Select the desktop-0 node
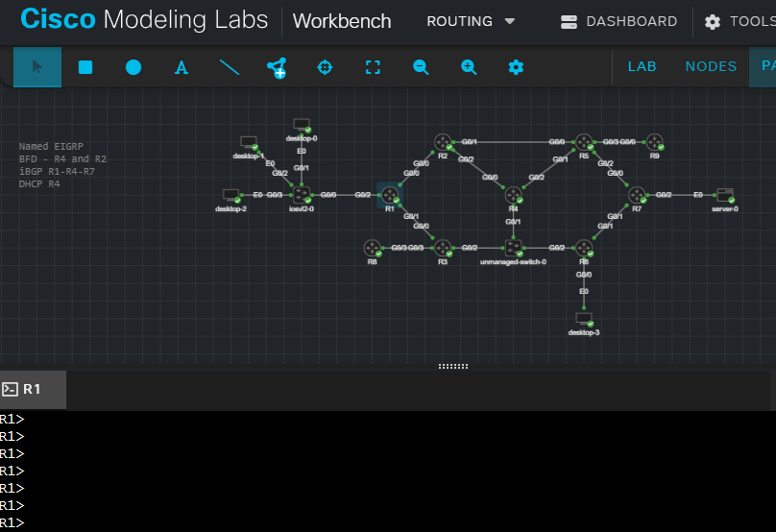The height and width of the screenshot is (532, 776). [302, 125]
